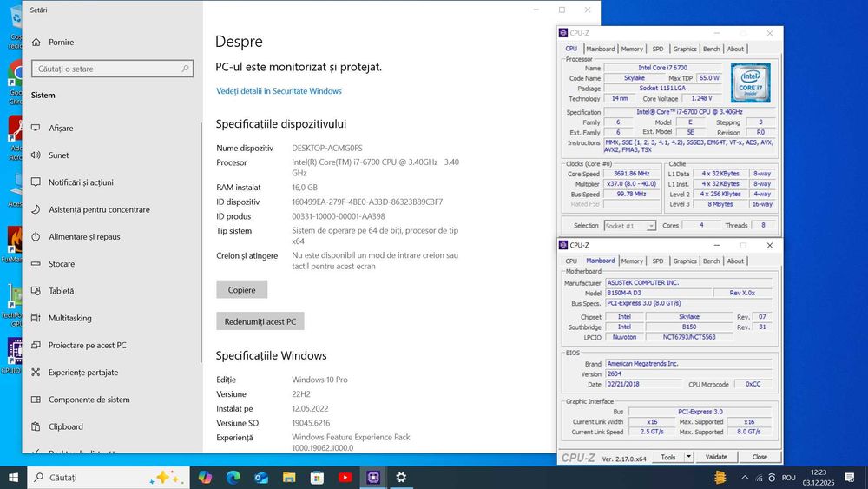The height and width of the screenshot is (489, 868).
Task: Click the BIOS date 02/21/2018 field
Action: (x=643, y=384)
